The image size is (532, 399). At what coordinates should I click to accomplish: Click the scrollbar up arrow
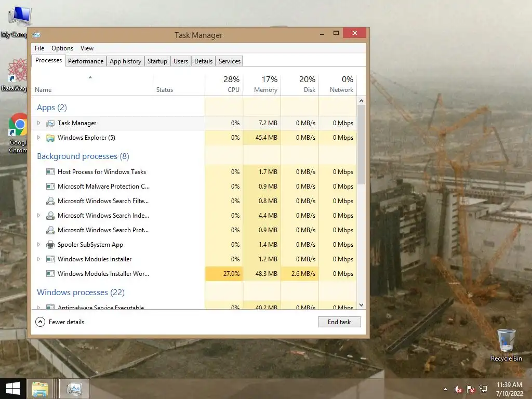[x=362, y=101]
